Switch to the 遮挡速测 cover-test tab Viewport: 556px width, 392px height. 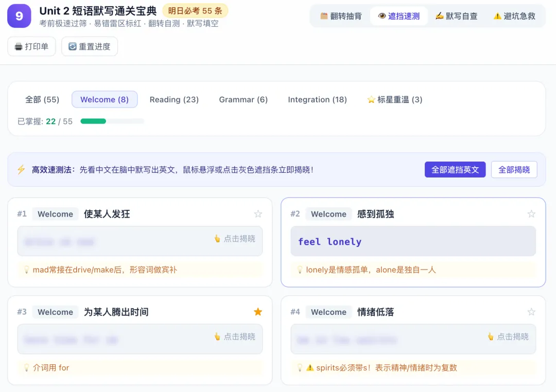point(398,16)
